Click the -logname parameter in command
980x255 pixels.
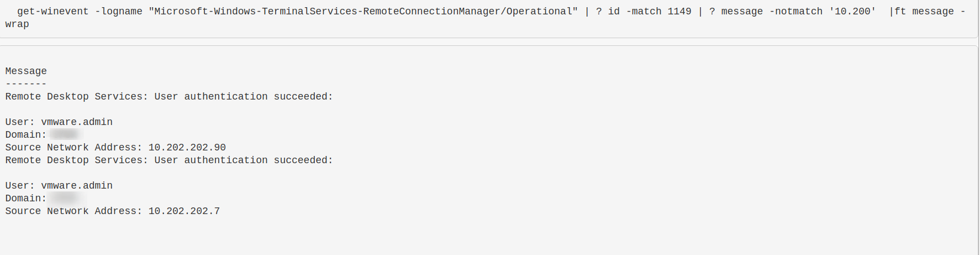118,12
